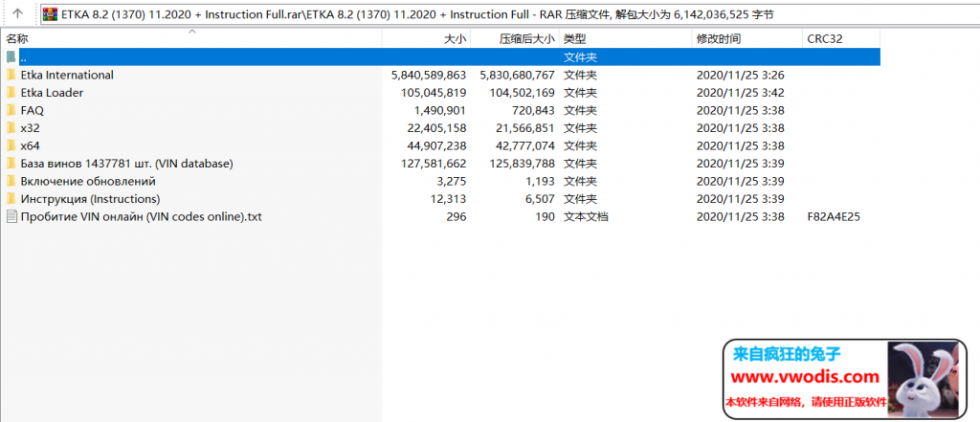Select the Etka International folder name

[67, 75]
